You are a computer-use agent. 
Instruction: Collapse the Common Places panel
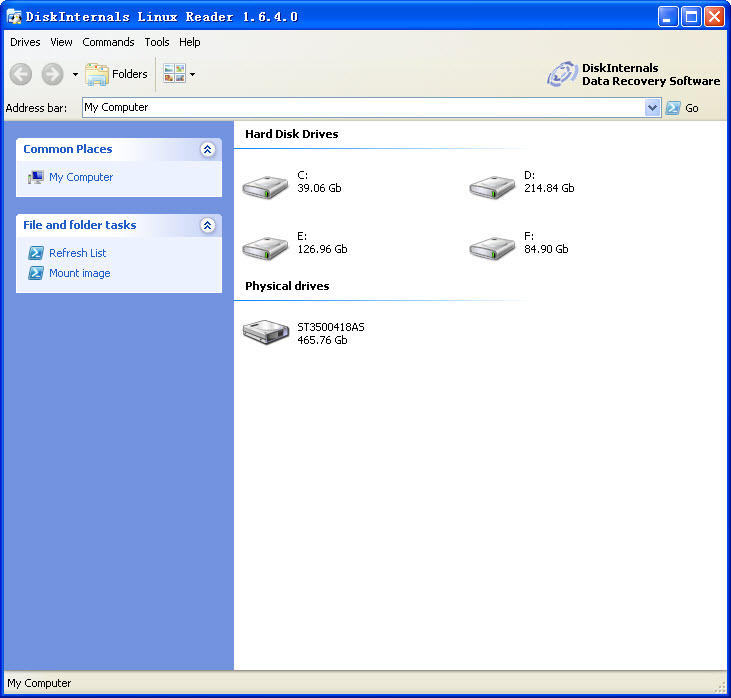tap(207, 150)
